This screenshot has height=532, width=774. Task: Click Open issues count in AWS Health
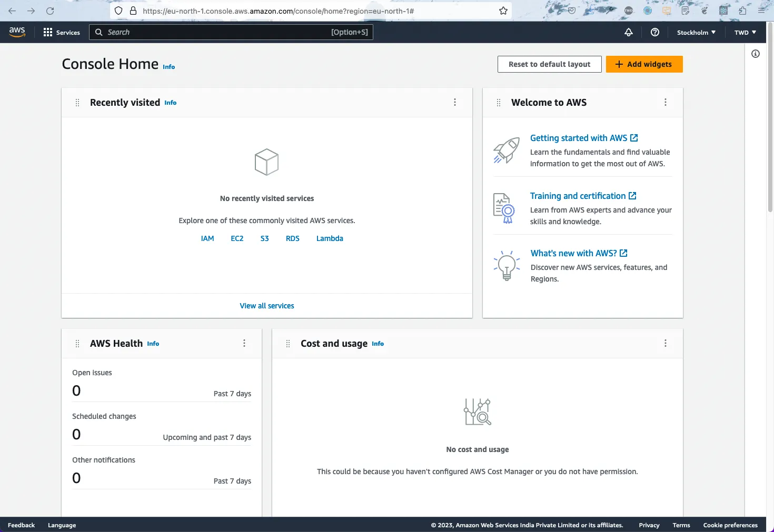pos(76,390)
